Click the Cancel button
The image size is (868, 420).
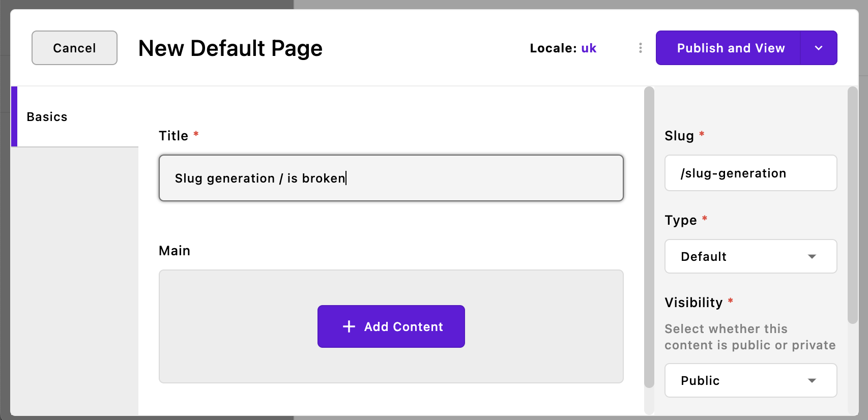click(x=74, y=48)
